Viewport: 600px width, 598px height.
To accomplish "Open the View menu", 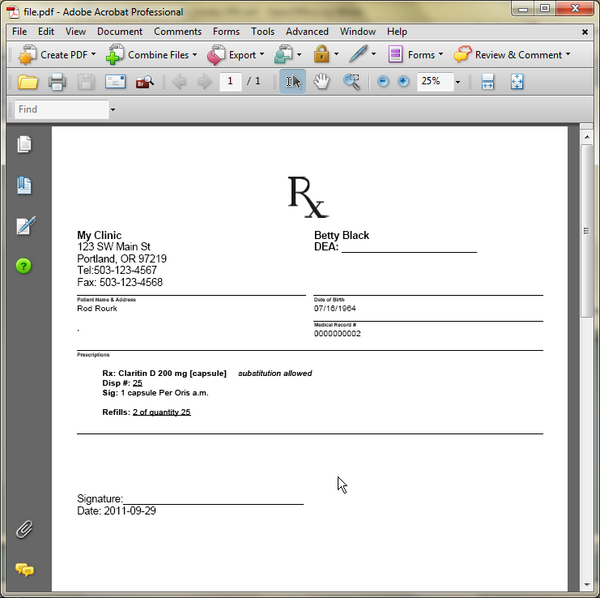I will pos(75,31).
